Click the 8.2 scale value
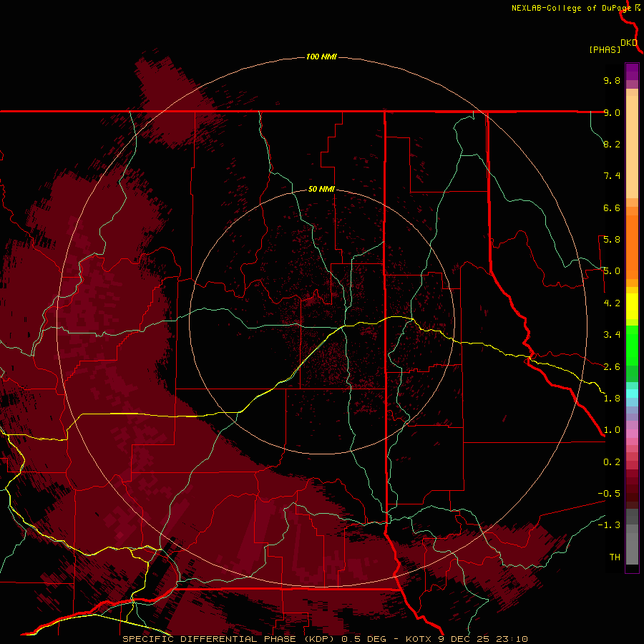The height and width of the screenshot is (644, 644). coord(612,144)
